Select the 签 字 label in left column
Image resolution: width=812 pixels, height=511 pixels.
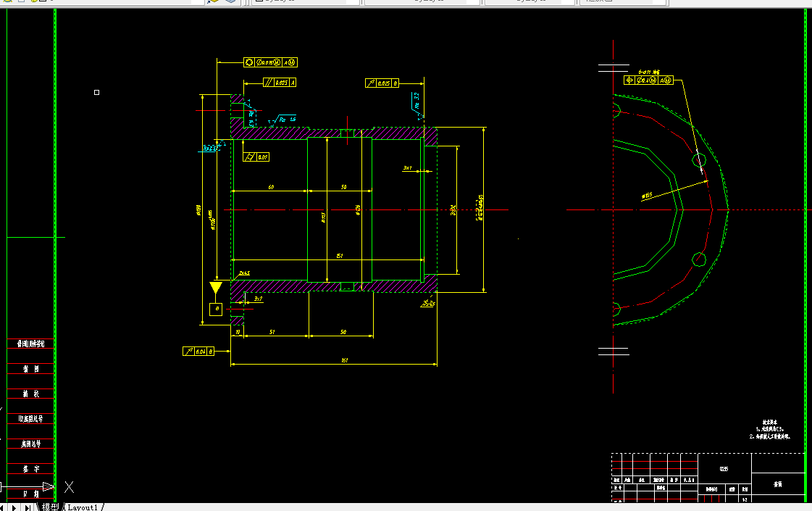[x=30, y=469]
